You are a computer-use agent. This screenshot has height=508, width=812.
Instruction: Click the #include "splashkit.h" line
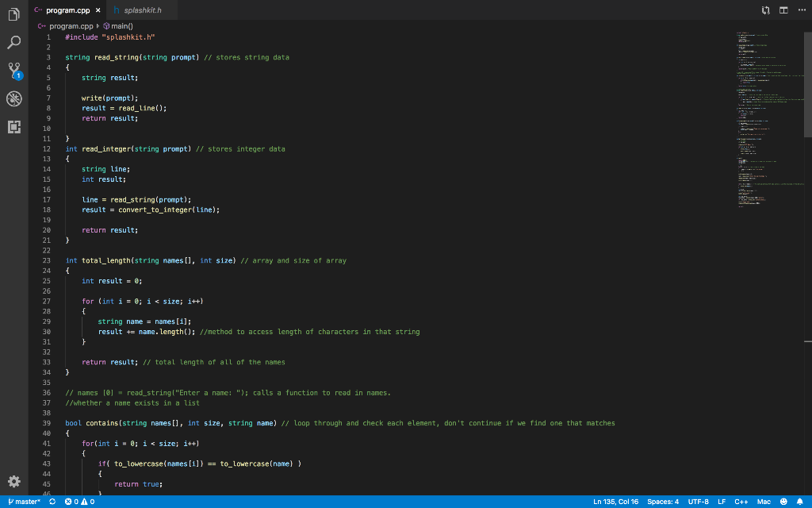(109, 37)
